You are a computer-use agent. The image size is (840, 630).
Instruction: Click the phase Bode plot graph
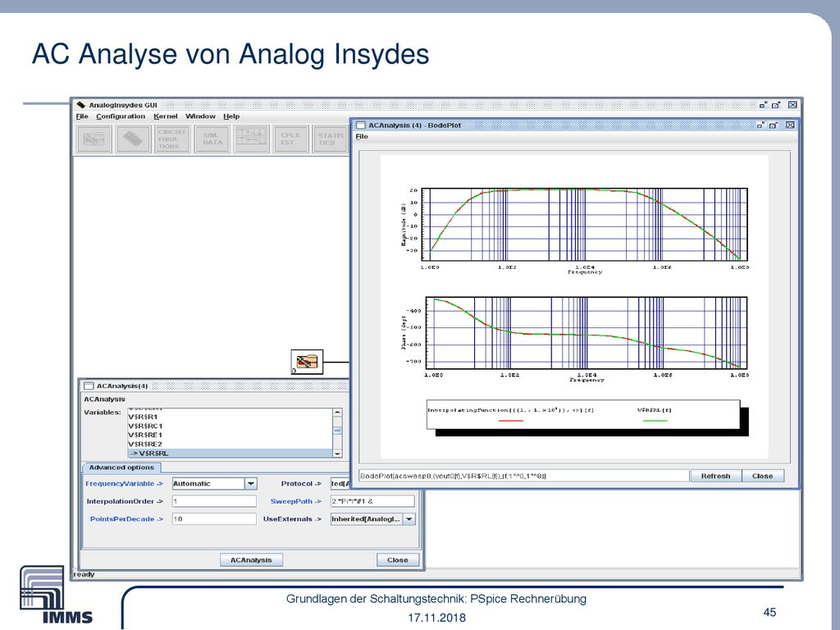[586, 333]
